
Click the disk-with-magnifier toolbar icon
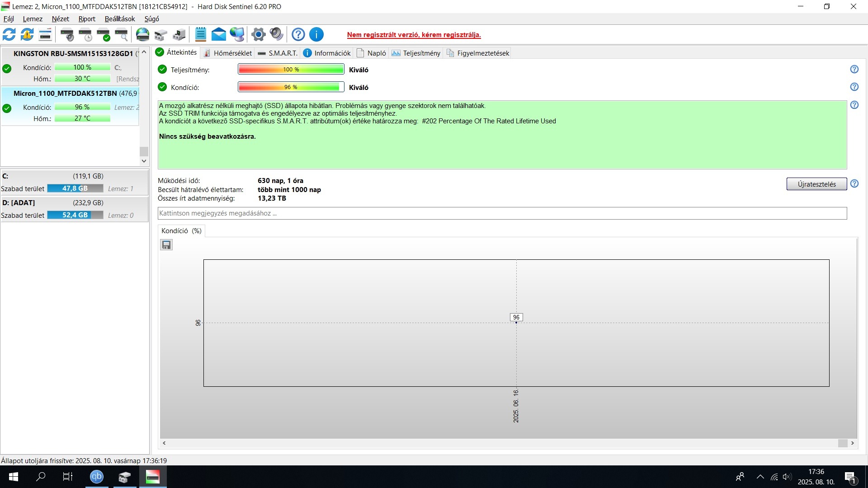(x=122, y=34)
